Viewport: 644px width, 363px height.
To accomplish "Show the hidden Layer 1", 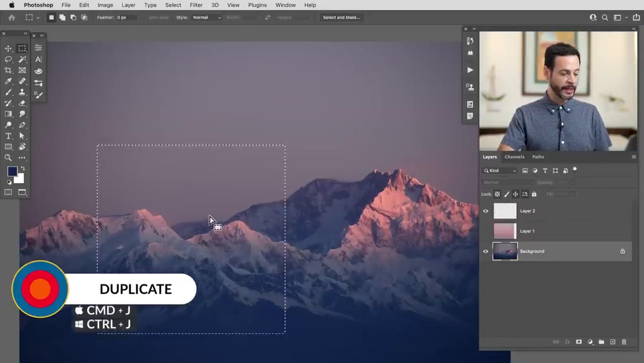I will (x=486, y=231).
